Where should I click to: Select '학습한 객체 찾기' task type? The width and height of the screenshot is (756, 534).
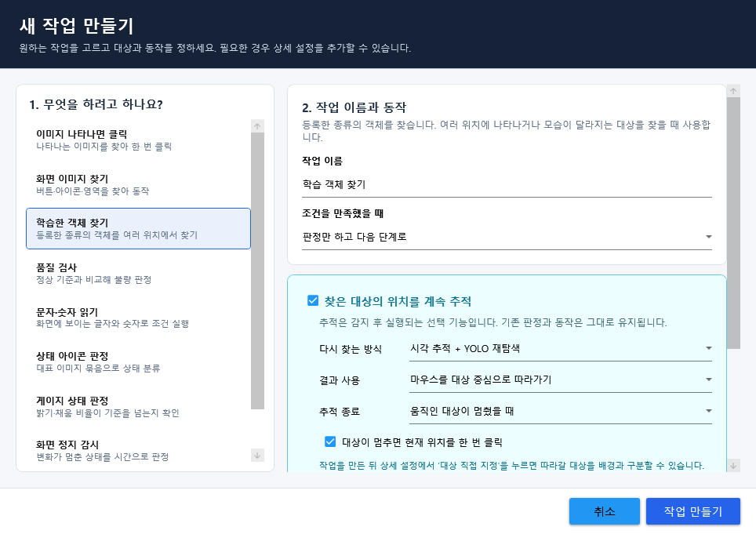(x=138, y=228)
